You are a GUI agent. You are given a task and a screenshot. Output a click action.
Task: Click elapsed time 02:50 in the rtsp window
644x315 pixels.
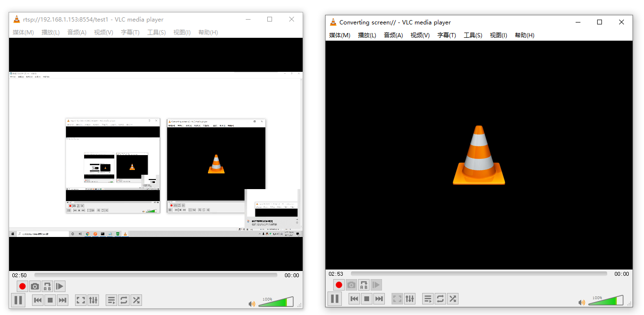point(20,275)
